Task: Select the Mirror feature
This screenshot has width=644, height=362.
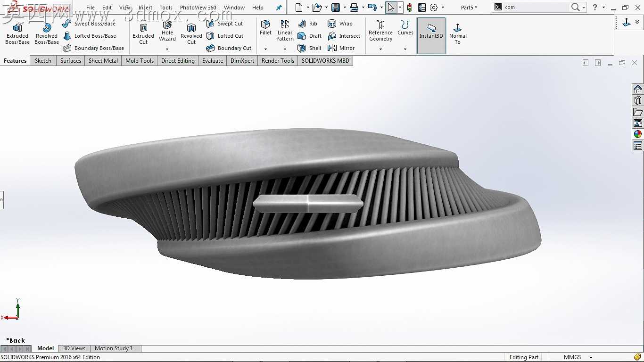Action: [x=341, y=48]
